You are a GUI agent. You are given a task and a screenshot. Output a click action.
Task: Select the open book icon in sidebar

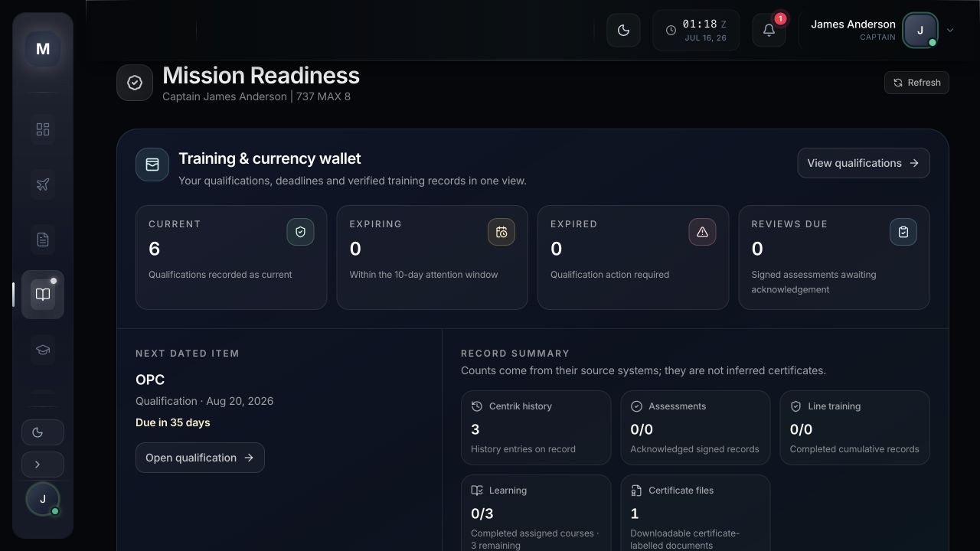point(43,295)
